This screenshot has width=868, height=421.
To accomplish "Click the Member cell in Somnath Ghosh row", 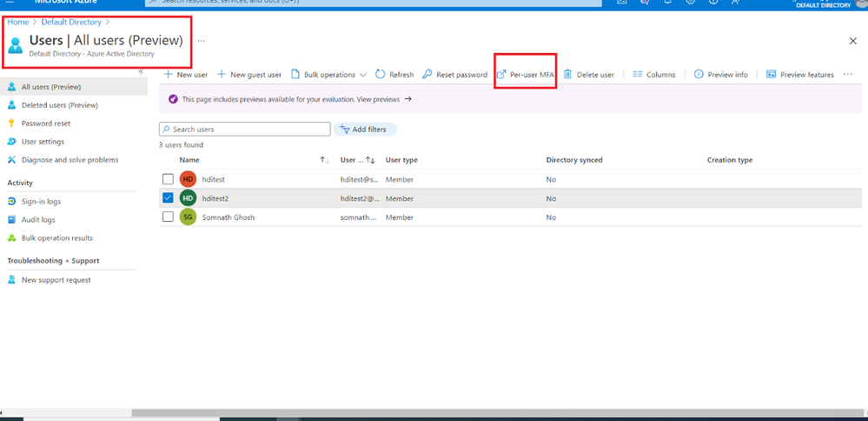I will 400,217.
